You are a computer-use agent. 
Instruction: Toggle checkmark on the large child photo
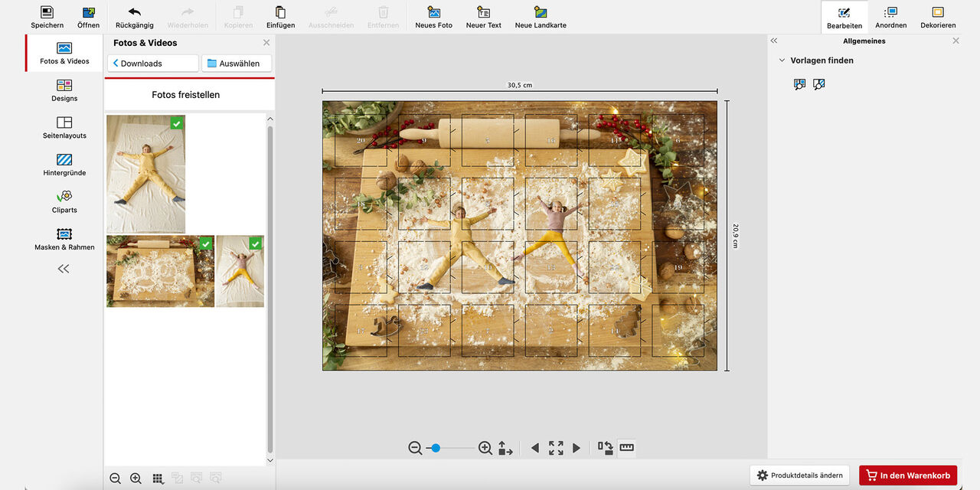click(177, 122)
